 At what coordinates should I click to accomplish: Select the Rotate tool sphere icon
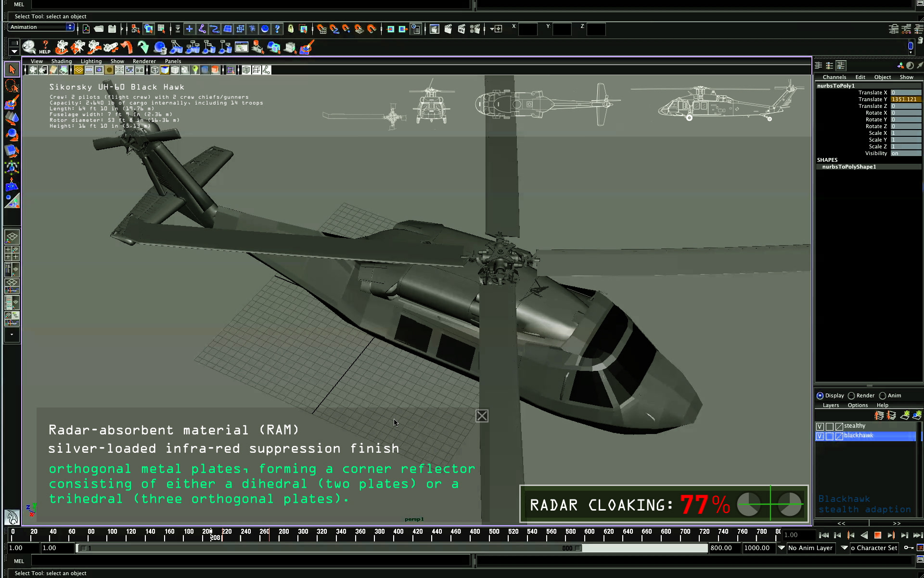click(12, 135)
